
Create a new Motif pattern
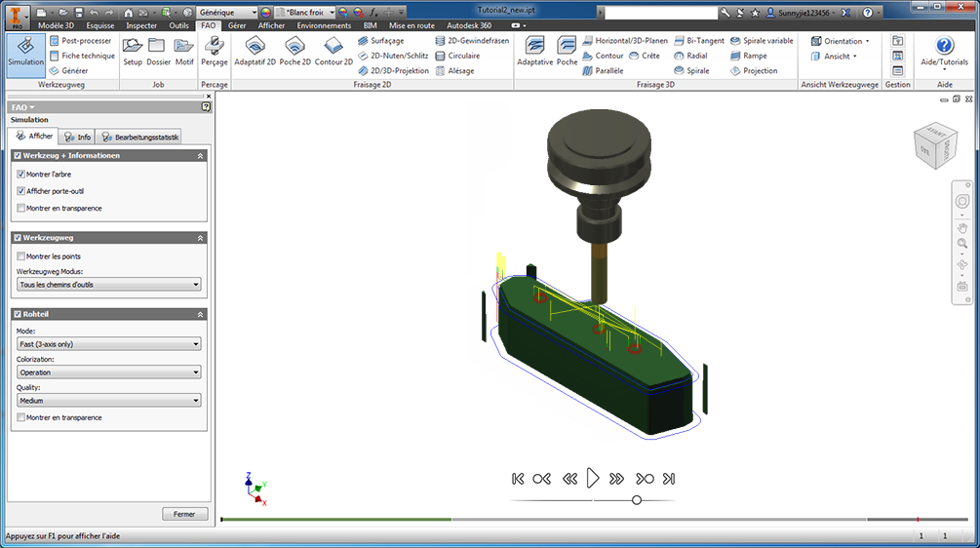183,52
